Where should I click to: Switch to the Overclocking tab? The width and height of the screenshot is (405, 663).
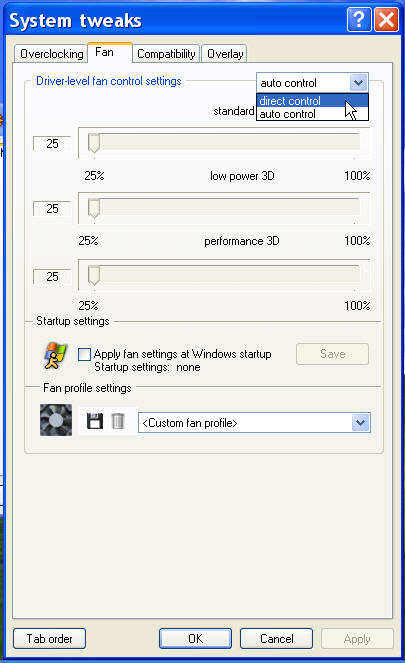coord(52,54)
